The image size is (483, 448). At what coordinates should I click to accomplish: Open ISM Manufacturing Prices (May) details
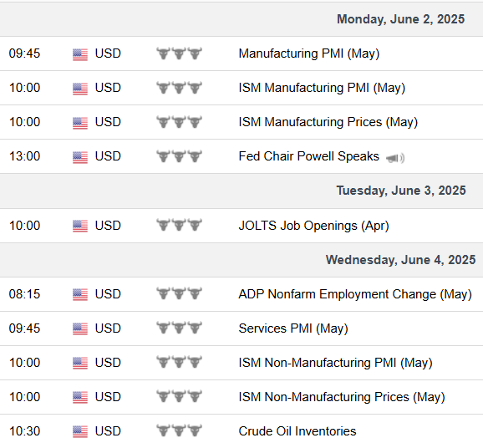click(328, 122)
